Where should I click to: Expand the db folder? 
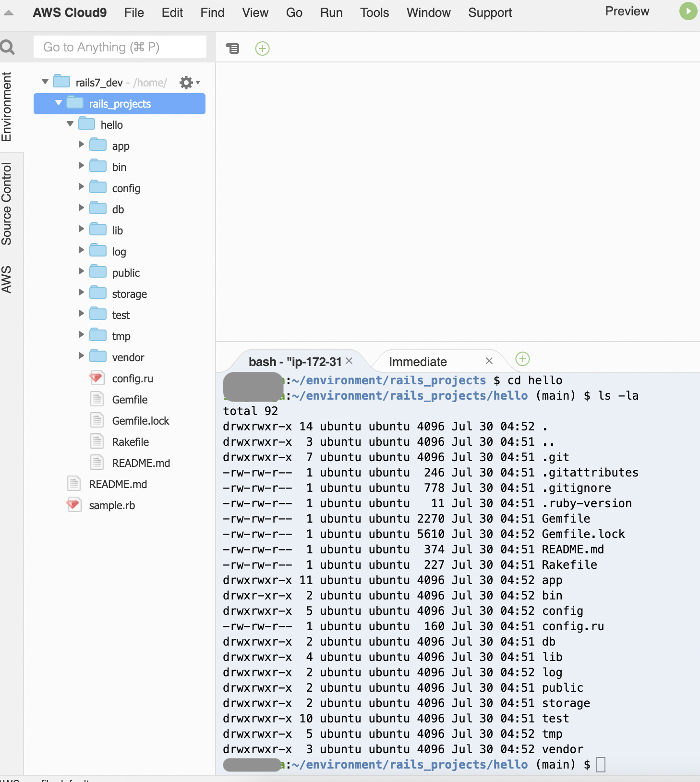[x=81, y=208]
